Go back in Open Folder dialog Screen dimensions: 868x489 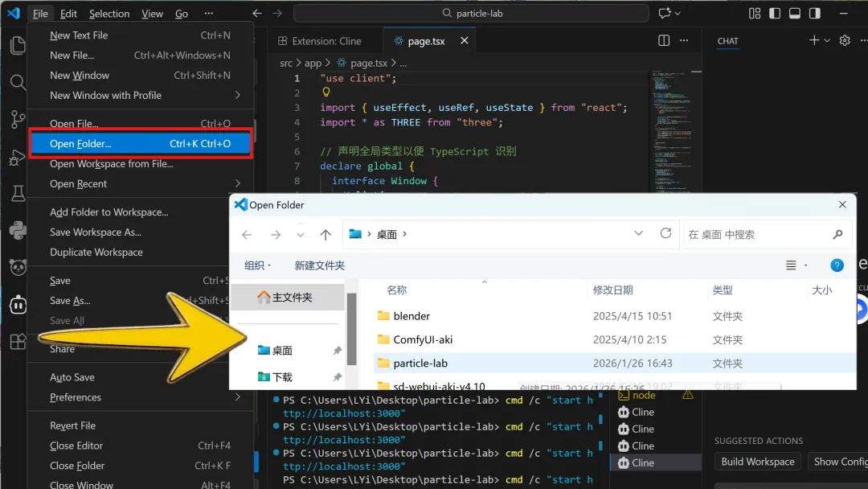coord(247,235)
